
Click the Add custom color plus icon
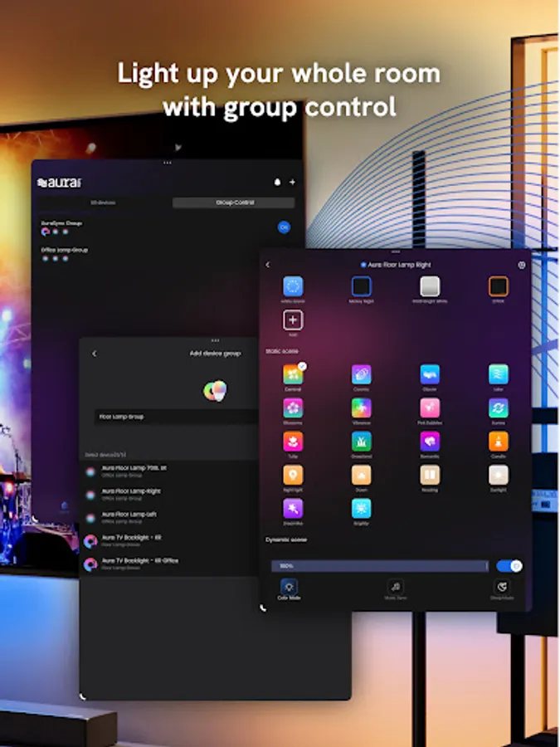click(293, 320)
